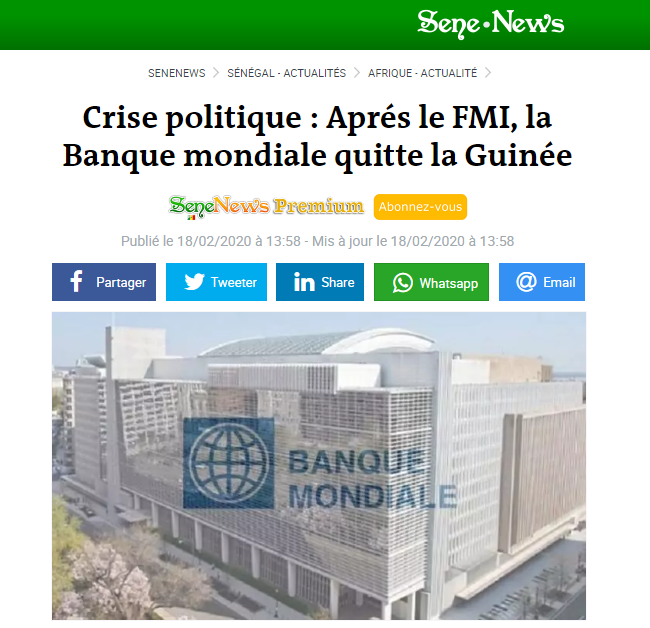Screen dimensions: 650x628
Task: Go to Sénégal - Actualités breadcrumb
Action: point(286,73)
